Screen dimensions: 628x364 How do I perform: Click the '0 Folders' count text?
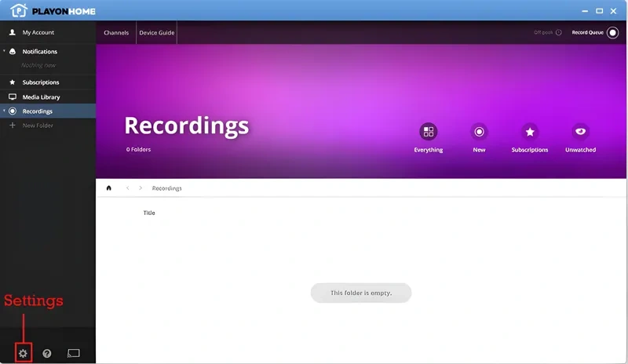coord(138,149)
